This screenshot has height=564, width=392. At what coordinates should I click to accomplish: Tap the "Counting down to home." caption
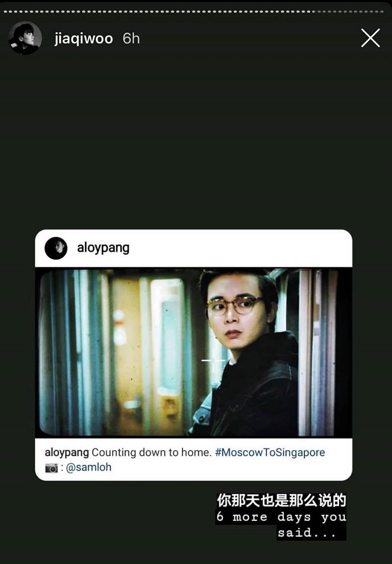[x=151, y=452]
